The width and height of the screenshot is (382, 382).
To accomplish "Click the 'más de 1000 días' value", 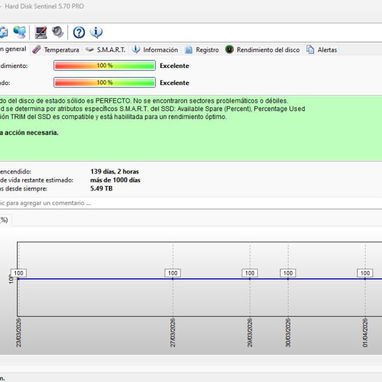I will [115, 180].
